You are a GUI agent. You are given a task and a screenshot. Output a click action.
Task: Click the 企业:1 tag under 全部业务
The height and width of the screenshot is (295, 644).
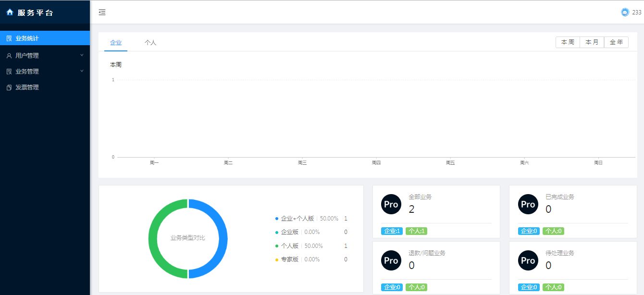coord(392,231)
